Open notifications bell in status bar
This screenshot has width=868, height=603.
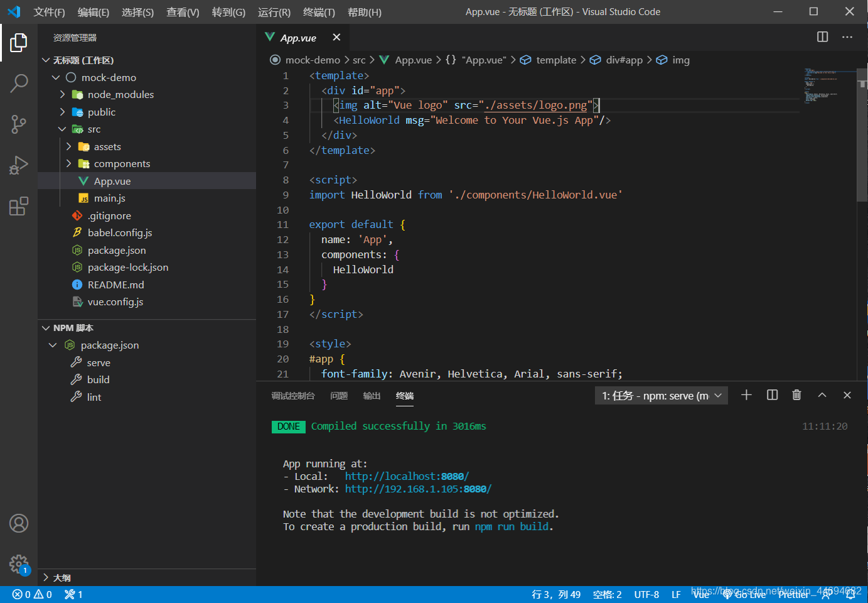(x=850, y=594)
